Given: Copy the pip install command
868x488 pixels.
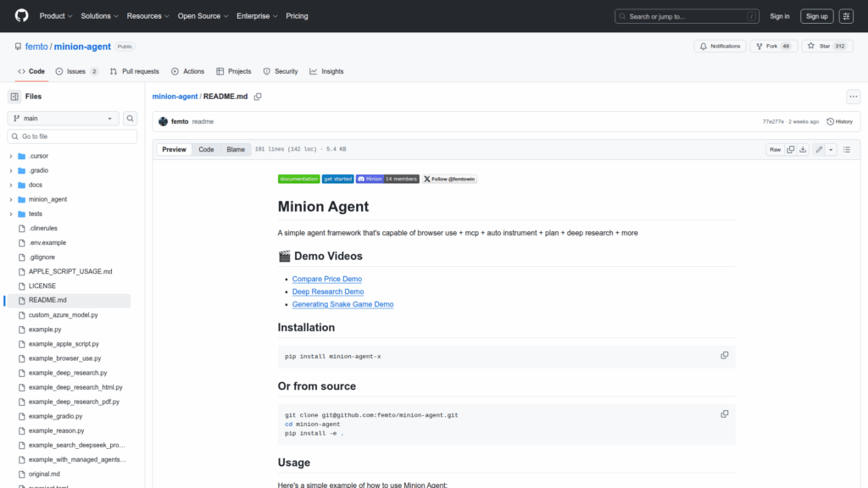Looking at the screenshot, I should [724, 355].
